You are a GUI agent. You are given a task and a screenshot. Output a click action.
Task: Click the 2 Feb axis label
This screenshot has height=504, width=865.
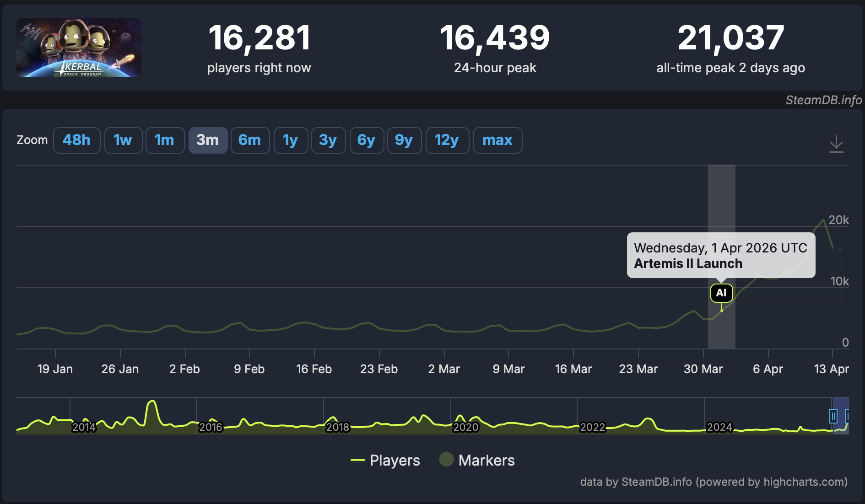click(184, 369)
